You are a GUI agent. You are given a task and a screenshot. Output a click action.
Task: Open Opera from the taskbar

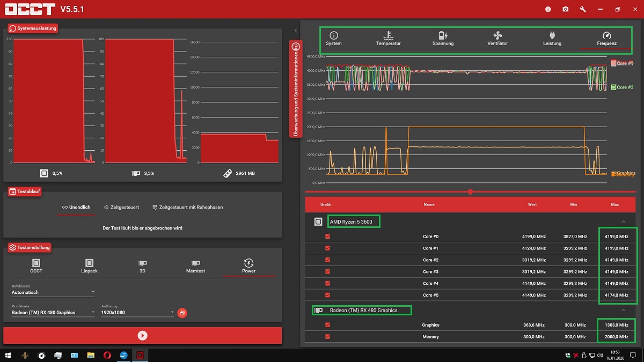pyautogui.click(x=107, y=355)
